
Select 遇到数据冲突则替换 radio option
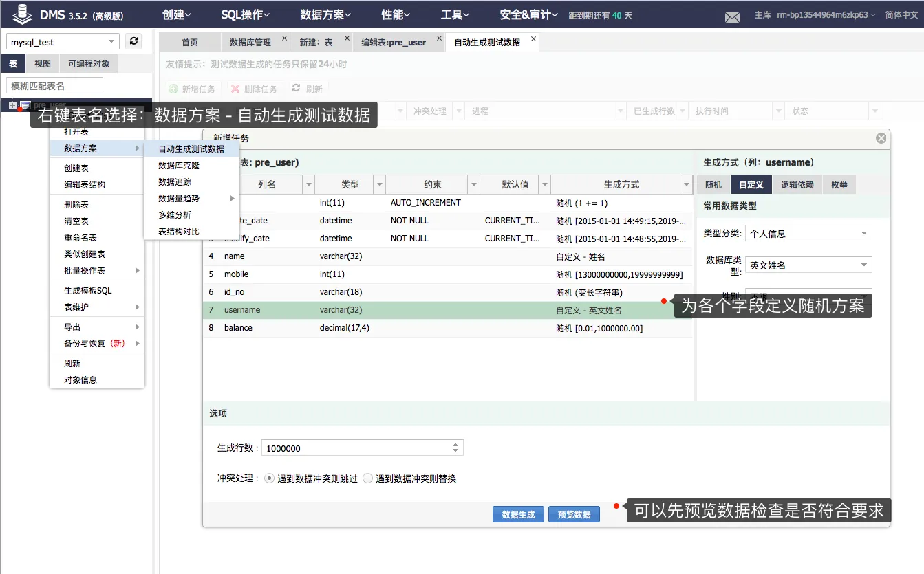(367, 478)
